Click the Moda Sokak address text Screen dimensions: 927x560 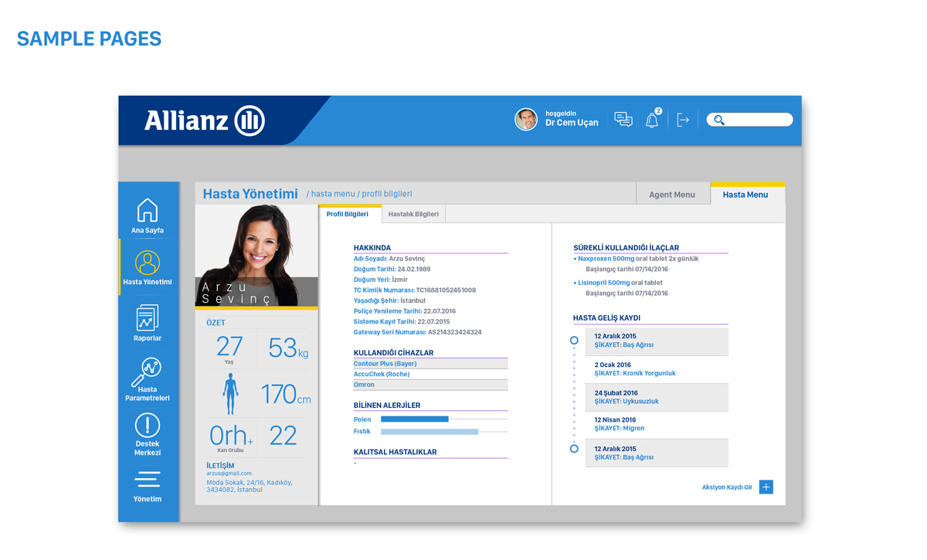tap(249, 486)
